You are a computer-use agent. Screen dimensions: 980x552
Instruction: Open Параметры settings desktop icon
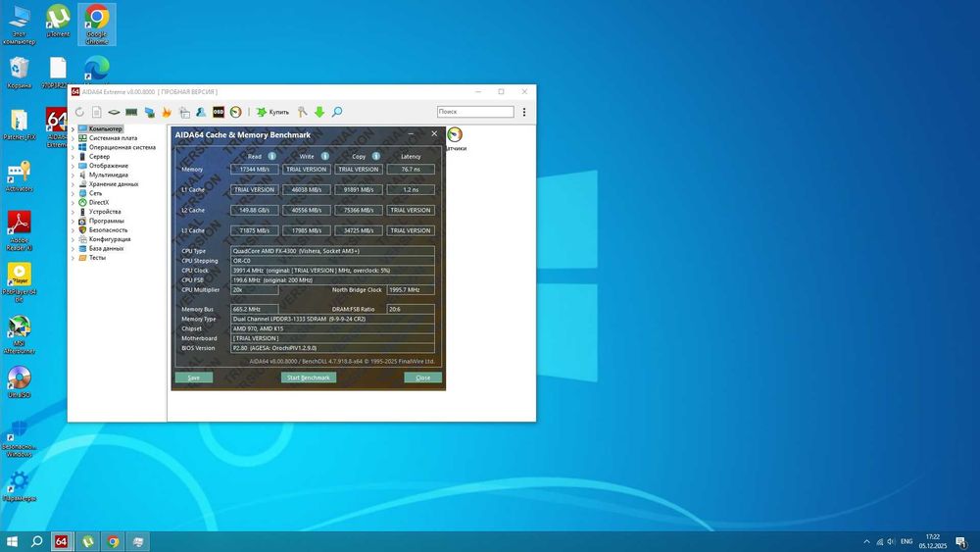[x=19, y=486]
